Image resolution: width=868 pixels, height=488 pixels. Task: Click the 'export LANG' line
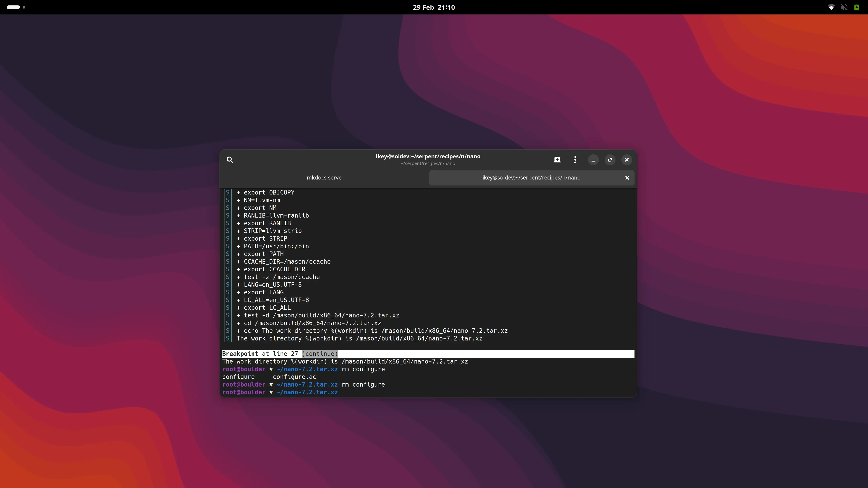pos(260,292)
